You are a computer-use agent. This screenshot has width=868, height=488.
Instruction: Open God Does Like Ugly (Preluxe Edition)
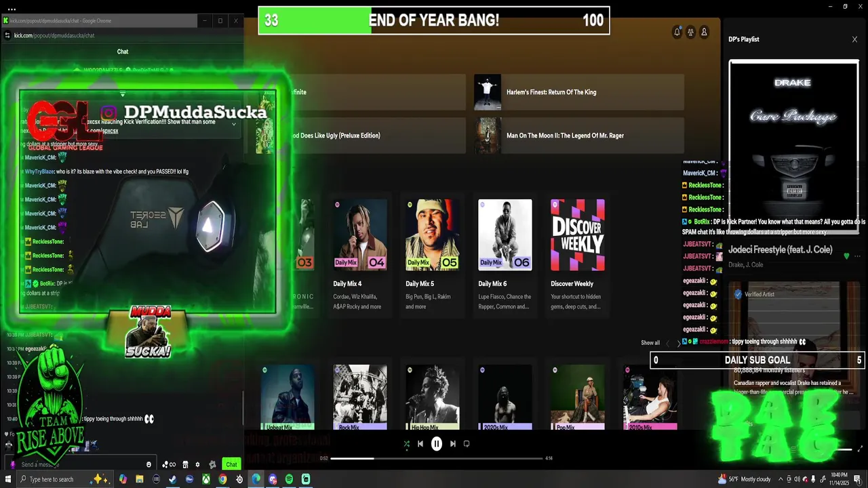361,136
